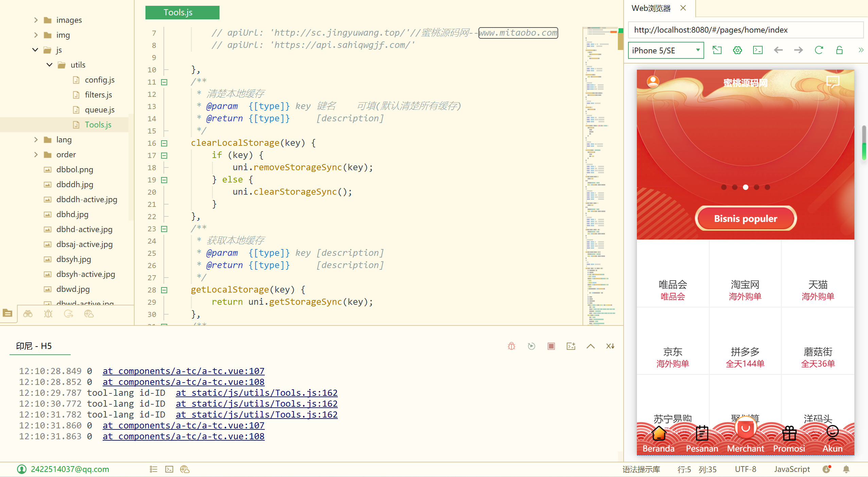Click the rerun icon in console toolbar

532,346
